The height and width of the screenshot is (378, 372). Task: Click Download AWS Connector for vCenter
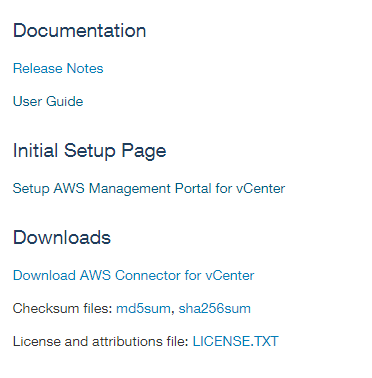click(133, 275)
